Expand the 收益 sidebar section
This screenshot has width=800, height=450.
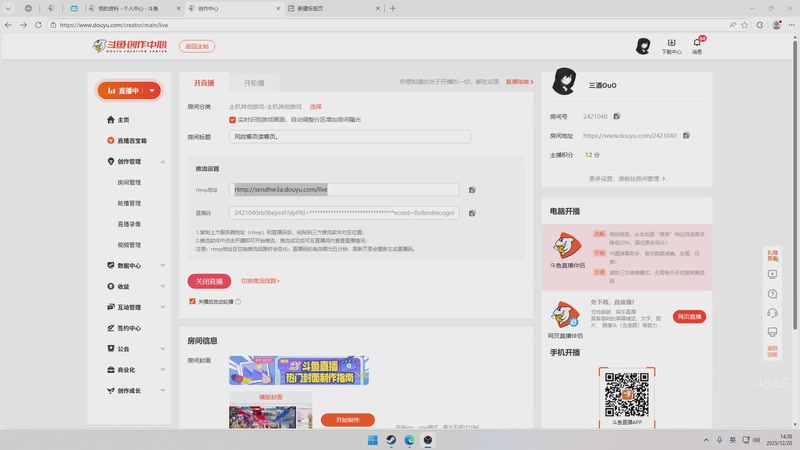(x=162, y=286)
